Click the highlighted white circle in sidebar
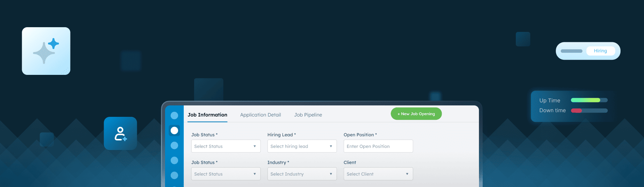This screenshot has width=644, height=187. point(174,130)
